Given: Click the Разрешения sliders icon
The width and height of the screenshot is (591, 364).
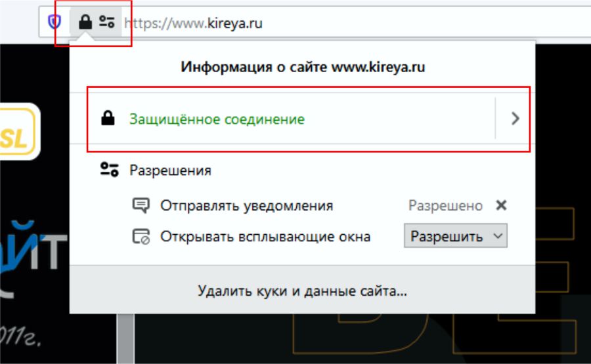Looking at the screenshot, I should (x=109, y=169).
